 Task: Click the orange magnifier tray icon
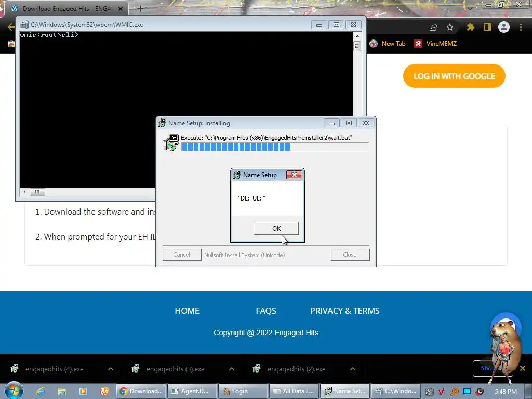[454, 392]
